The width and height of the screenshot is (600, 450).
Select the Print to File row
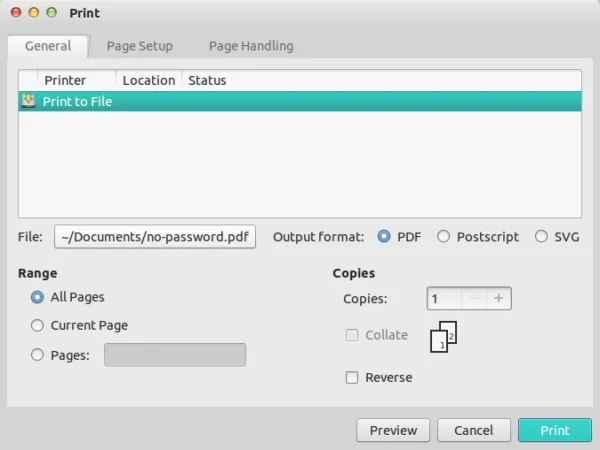300,101
